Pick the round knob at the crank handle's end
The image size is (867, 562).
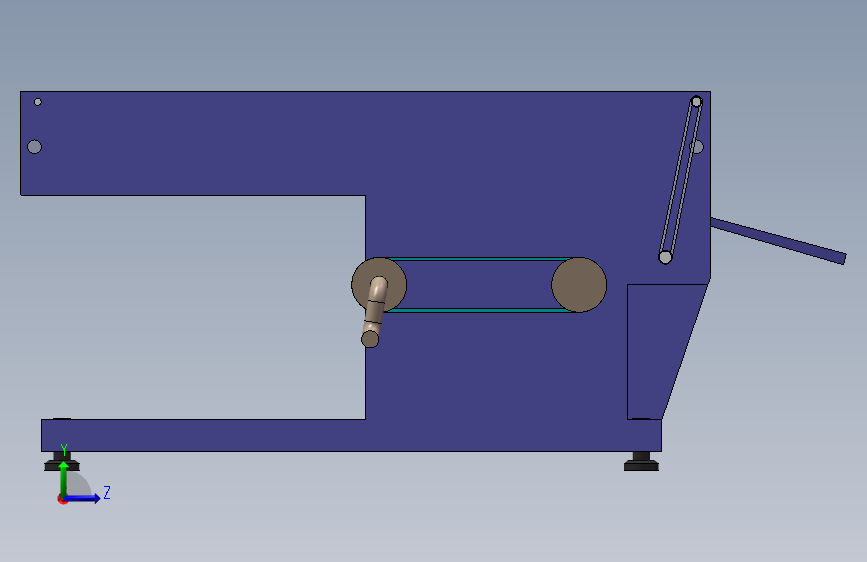tap(370, 339)
